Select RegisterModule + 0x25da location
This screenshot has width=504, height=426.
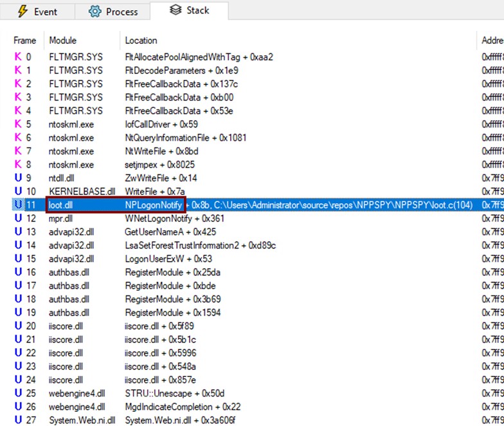pos(172,273)
